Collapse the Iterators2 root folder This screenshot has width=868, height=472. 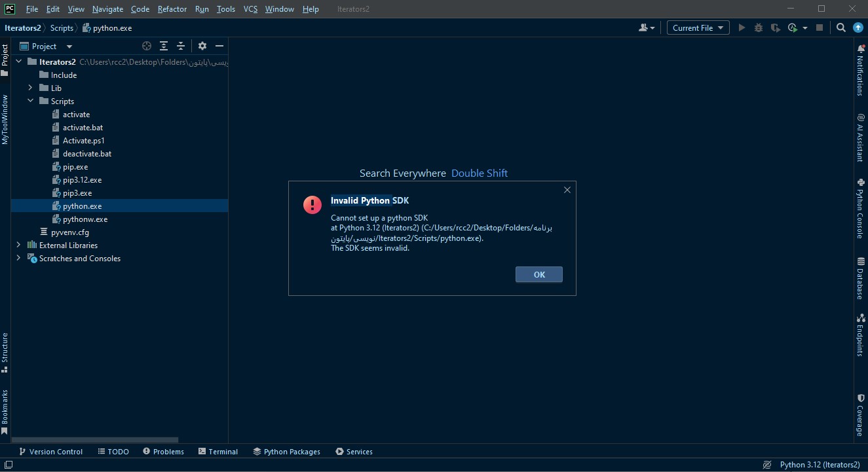tap(18, 62)
